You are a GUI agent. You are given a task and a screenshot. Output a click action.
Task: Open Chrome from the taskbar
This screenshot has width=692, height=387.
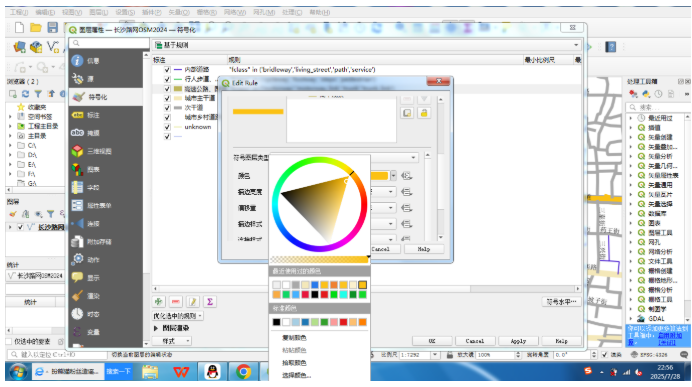point(243,372)
